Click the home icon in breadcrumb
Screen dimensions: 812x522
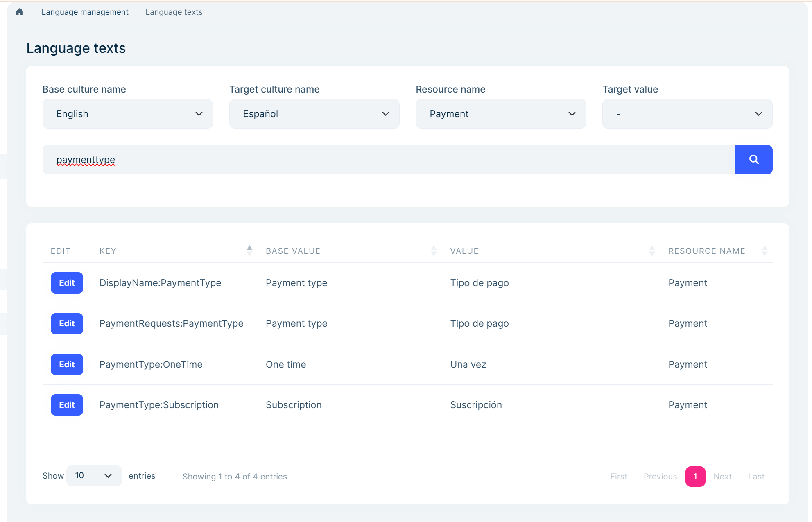point(19,12)
